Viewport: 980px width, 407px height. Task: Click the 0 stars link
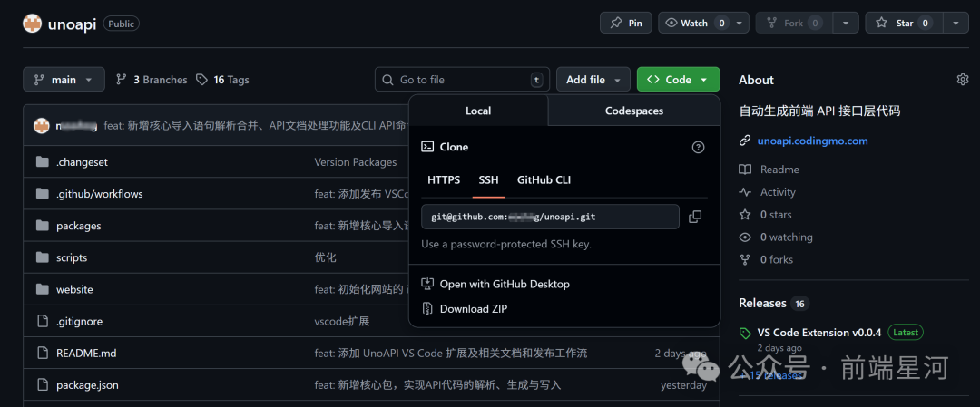(x=776, y=215)
